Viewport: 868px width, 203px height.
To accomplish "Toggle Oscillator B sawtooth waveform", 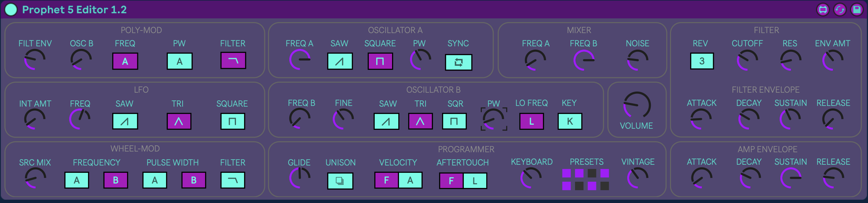I will [x=386, y=121].
